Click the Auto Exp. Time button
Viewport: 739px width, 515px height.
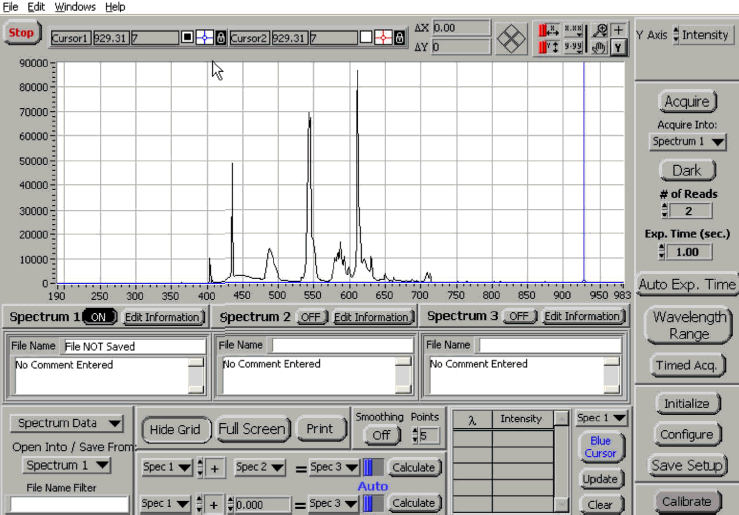(x=686, y=284)
